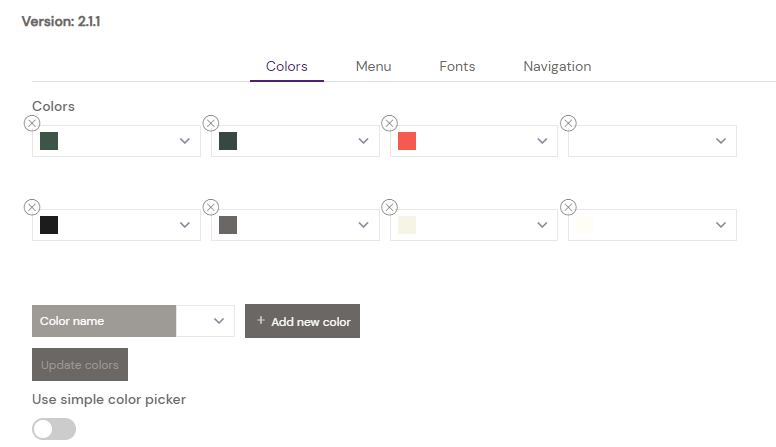Remove the first dark green color
Screen dimensions: 776x447
click(32, 123)
